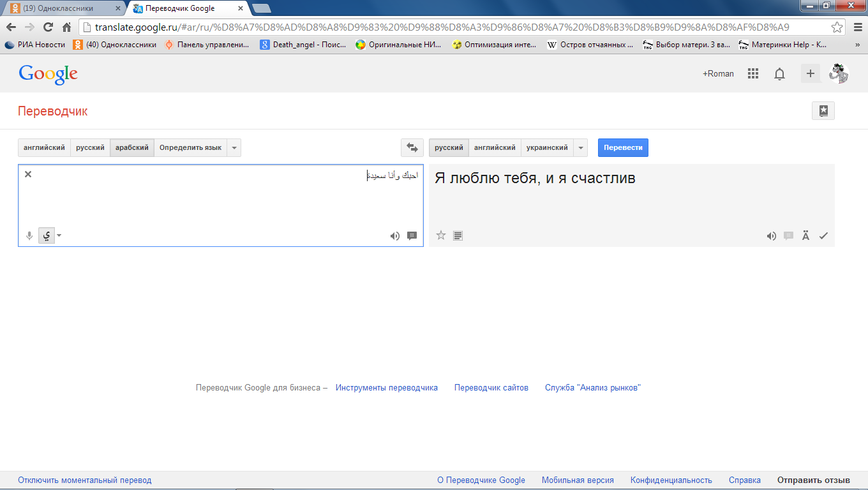Open input tools dropdown arrow
This screenshot has width=868, height=490.
(59, 235)
